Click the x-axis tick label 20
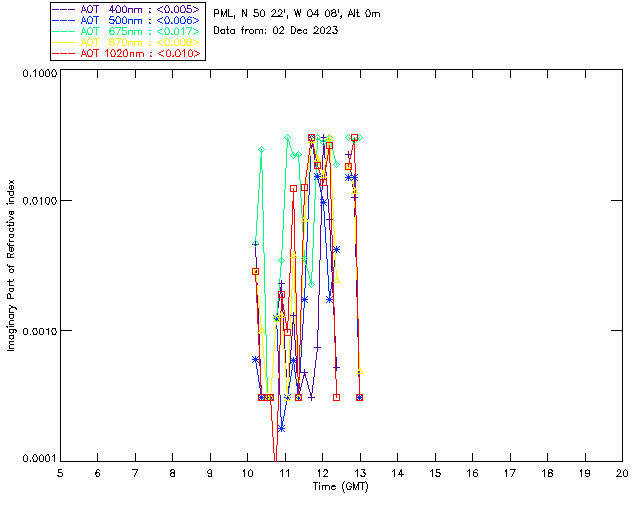The width and height of the screenshot is (640, 512). 622,473
